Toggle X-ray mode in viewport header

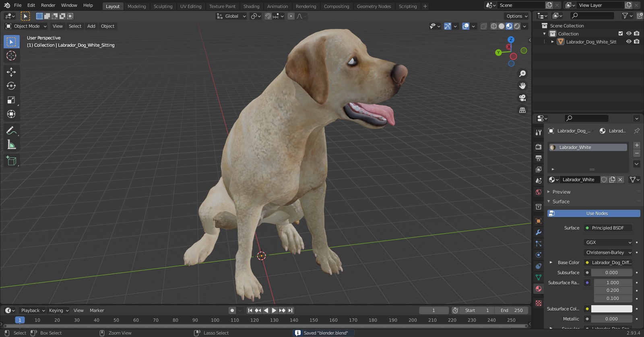coord(484,26)
